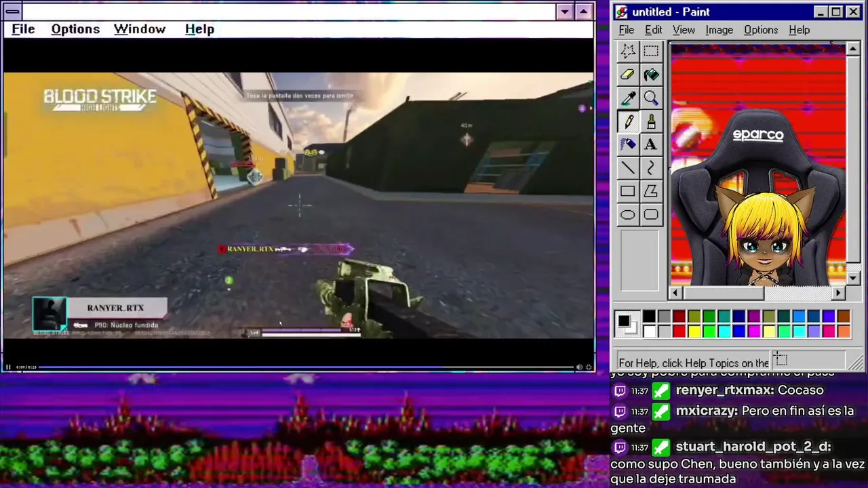Viewport: 868px width, 488px height.
Task: Select the Brush tool in Paint
Action: pos(651,121)
